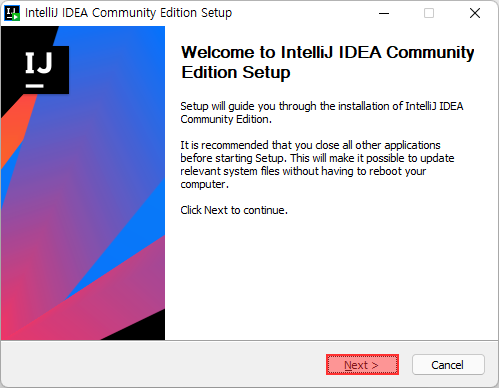Viewport: 499px width, 388px height.
Task: Cancel the IntelliJ IDEA installation
Action: [x=448, y=365]
